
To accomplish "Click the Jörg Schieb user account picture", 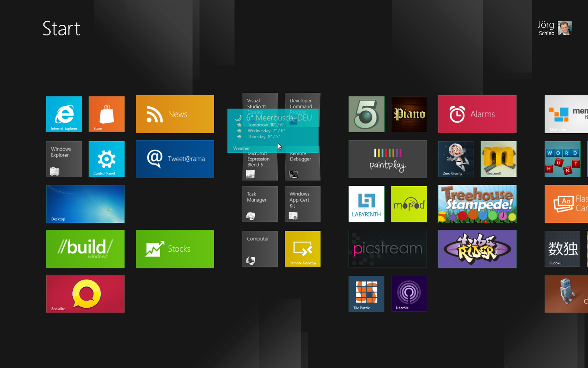I will click(x=564, y=28).
